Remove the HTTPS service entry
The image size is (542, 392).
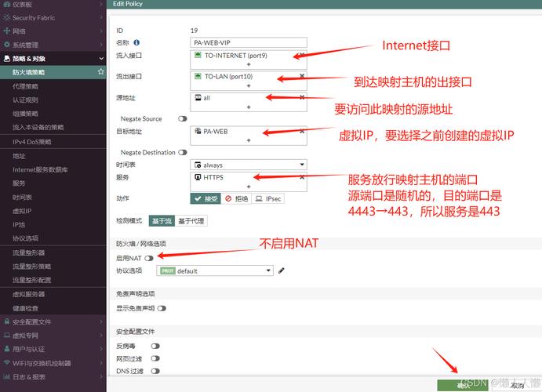coord(302,177)
